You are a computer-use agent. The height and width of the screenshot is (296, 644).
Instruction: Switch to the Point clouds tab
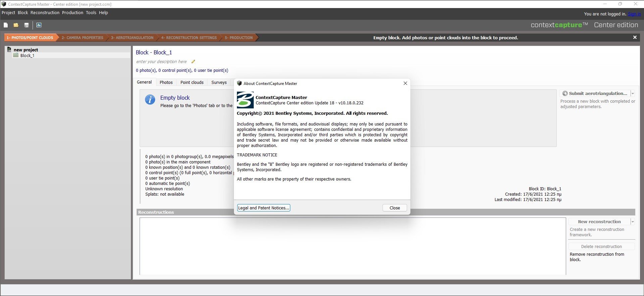[192, 83]
